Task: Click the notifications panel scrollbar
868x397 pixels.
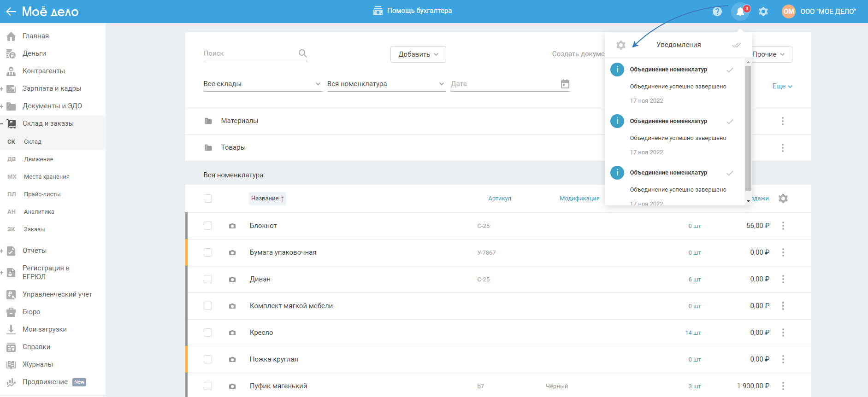Action: coord(748,129)
